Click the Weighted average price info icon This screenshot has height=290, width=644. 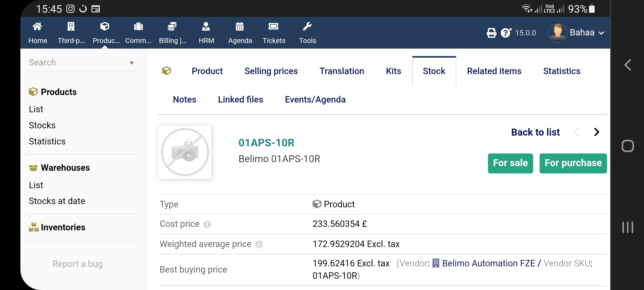[x=259, y=244]
